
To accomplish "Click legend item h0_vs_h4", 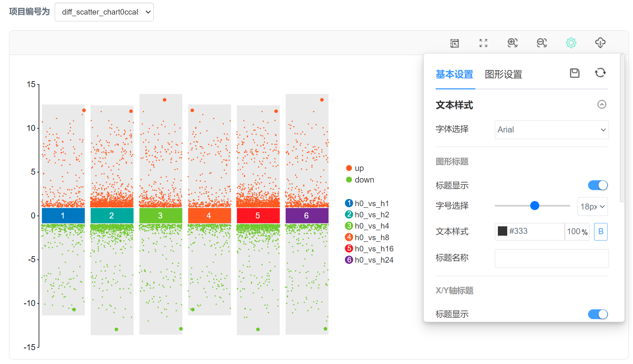I will (x=367, y=226).
